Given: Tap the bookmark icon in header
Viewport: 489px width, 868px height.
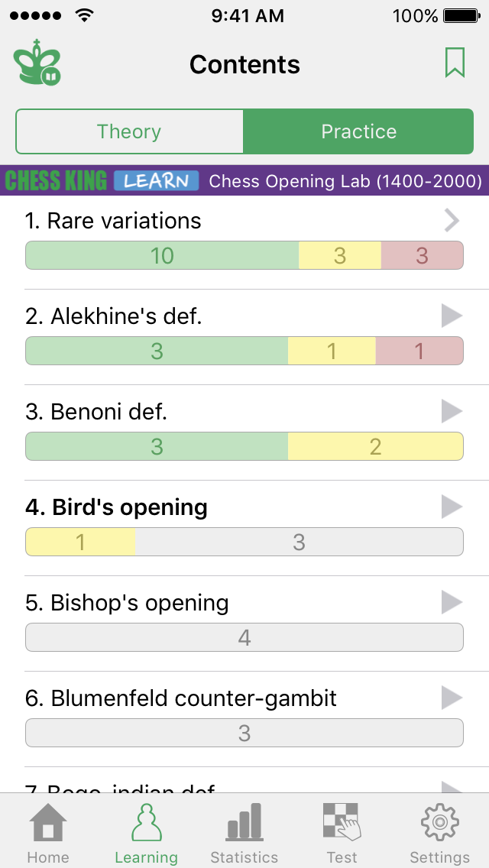Looking at the screenshot, I should 455,63.
